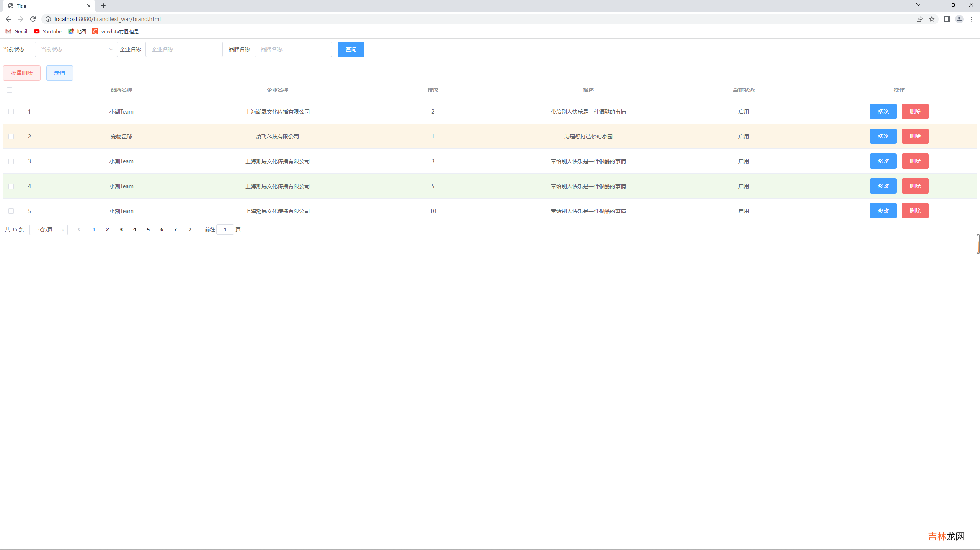This screenshot has width=980, height=550.
Task: Expand the 当前状态 status dropdown
Action: coord(76,49)
